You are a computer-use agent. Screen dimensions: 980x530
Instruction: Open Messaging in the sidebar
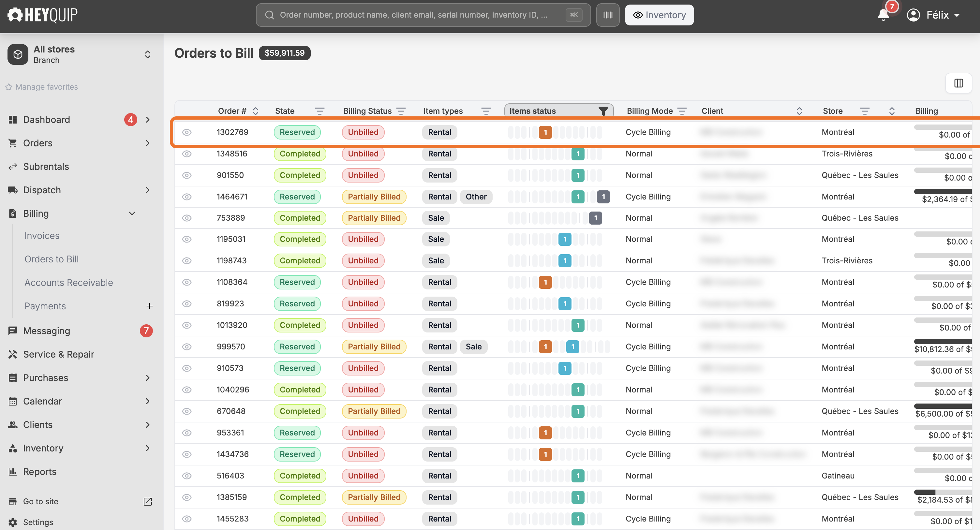click(x=47, y=331)
